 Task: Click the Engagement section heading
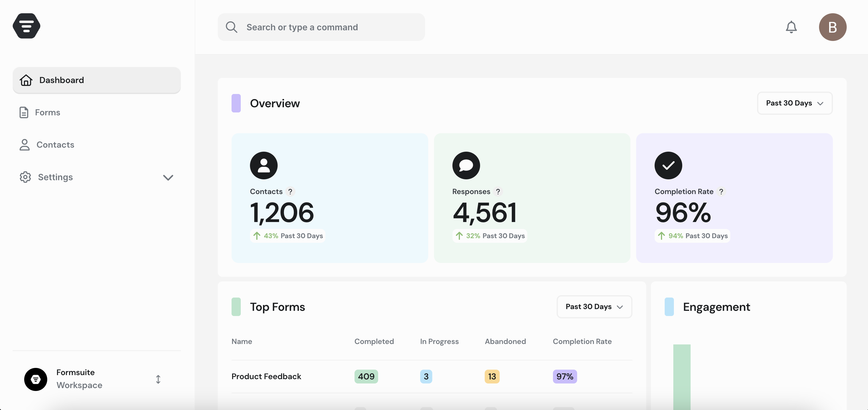716,307
